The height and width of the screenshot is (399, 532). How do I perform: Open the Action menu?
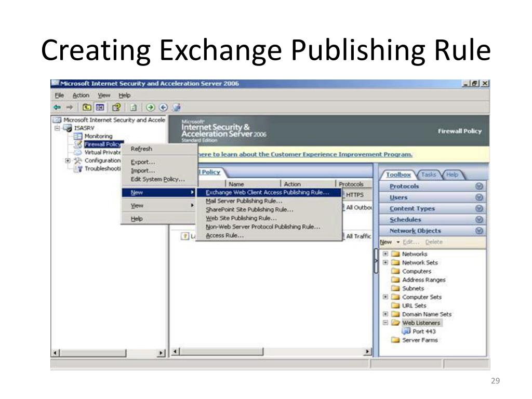pyautogui.click(x=81, y=96)
